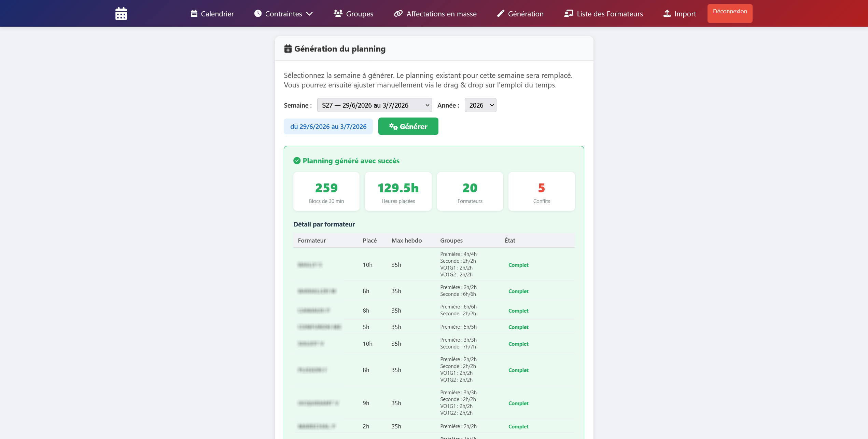Click the link icon for Affectations en masse
The image size is (868, 439).
point(398,14)
